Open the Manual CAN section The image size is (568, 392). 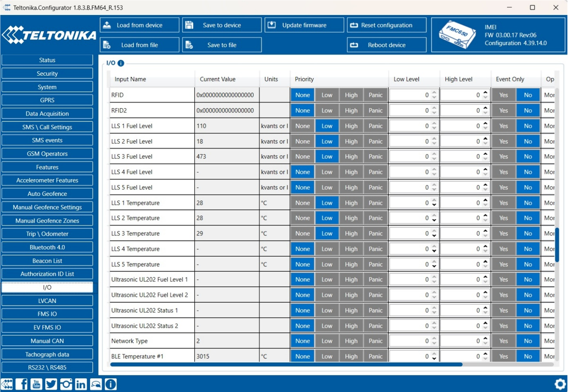(47, 341)
